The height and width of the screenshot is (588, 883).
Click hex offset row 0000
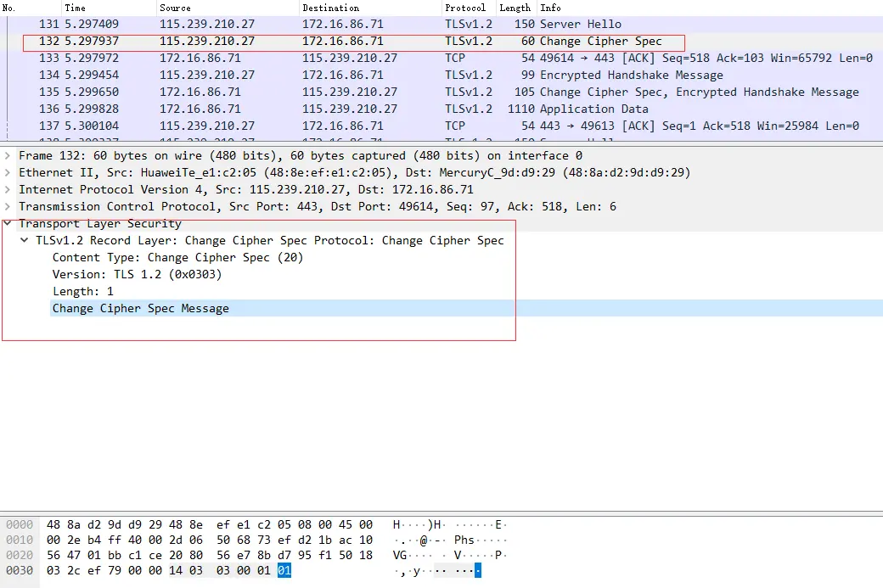click(x=20, y=524)
